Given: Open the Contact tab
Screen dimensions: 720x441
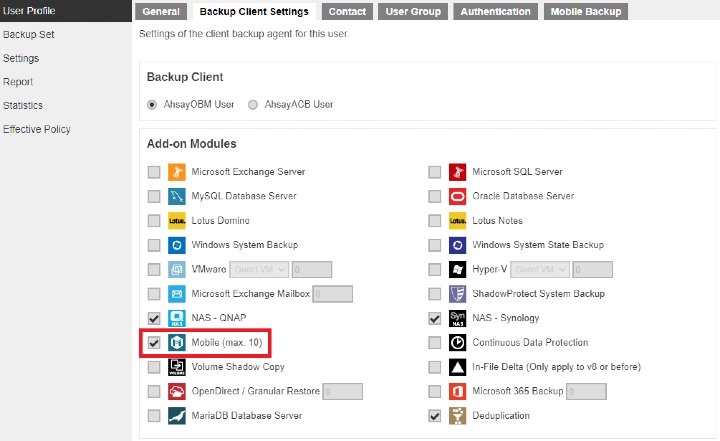Looking at the screenshot, I should 347,11.
